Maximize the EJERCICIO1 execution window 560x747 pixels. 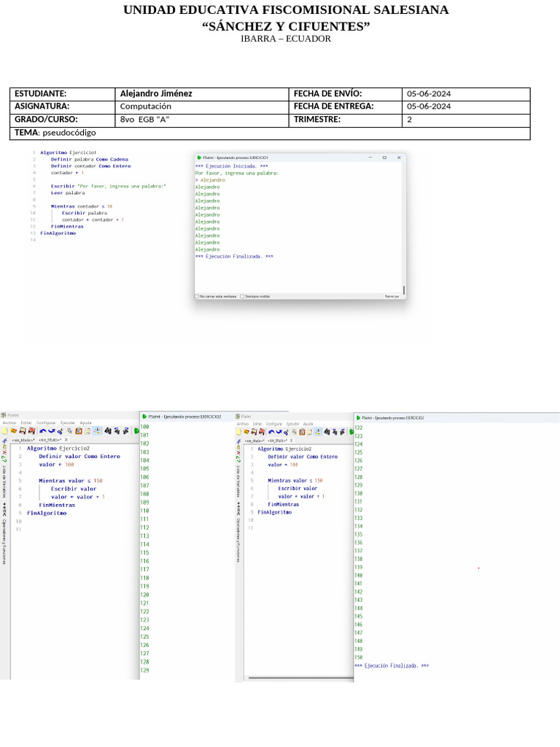384,158
